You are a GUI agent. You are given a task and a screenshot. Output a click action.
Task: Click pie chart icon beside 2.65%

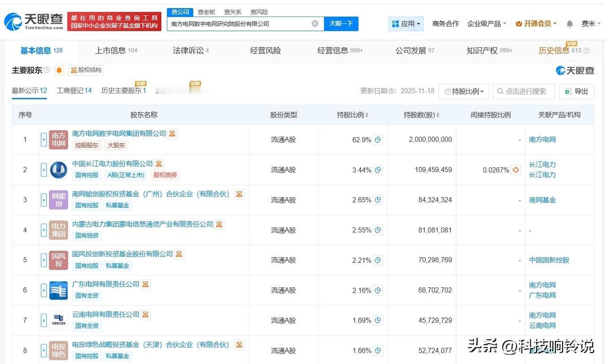[x=378, y=200]
